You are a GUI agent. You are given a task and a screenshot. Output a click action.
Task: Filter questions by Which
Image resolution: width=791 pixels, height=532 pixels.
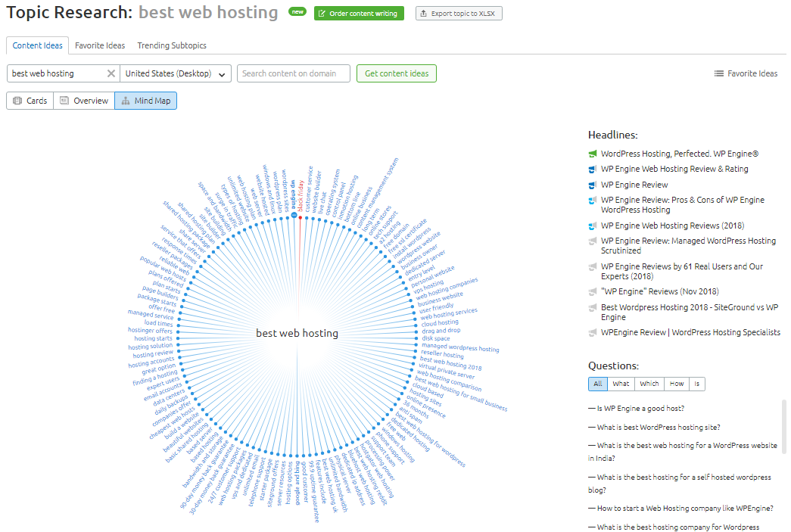(x=649, y=384)
